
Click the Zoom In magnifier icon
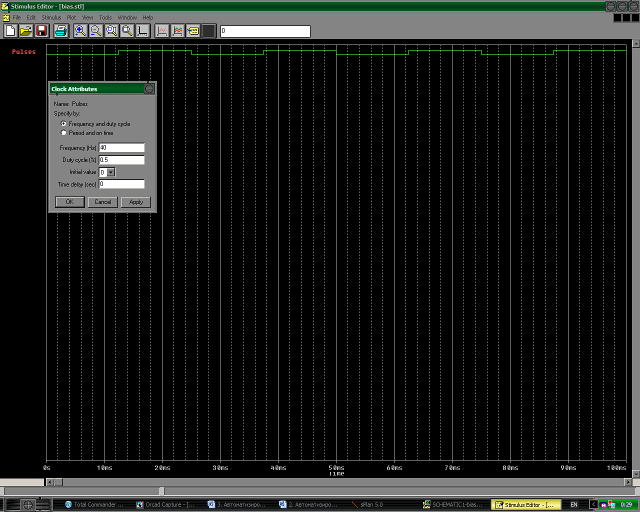coord(80,31)
